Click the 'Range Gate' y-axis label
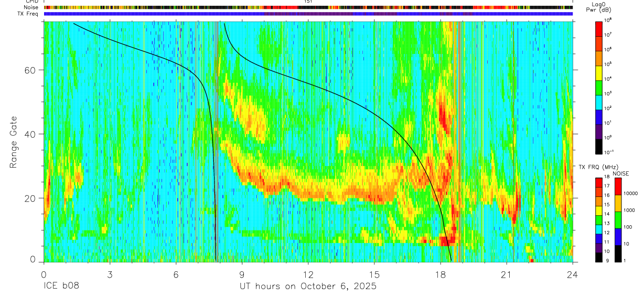The image size is (644, 297). tap(14, 142)
